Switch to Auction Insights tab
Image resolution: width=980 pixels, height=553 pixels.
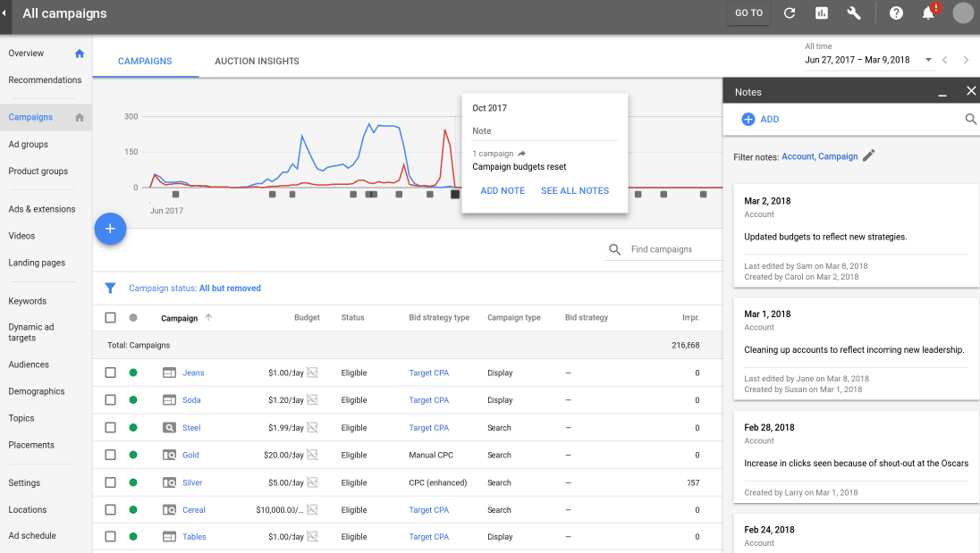point(257,61)
